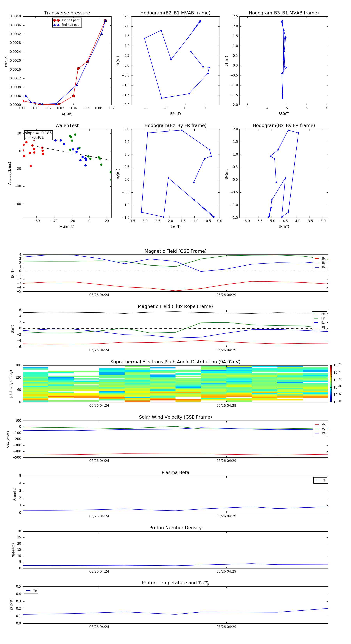Click the peak marker of transverse pressure curve
The image size is (351, 644).
click(105, 20)
